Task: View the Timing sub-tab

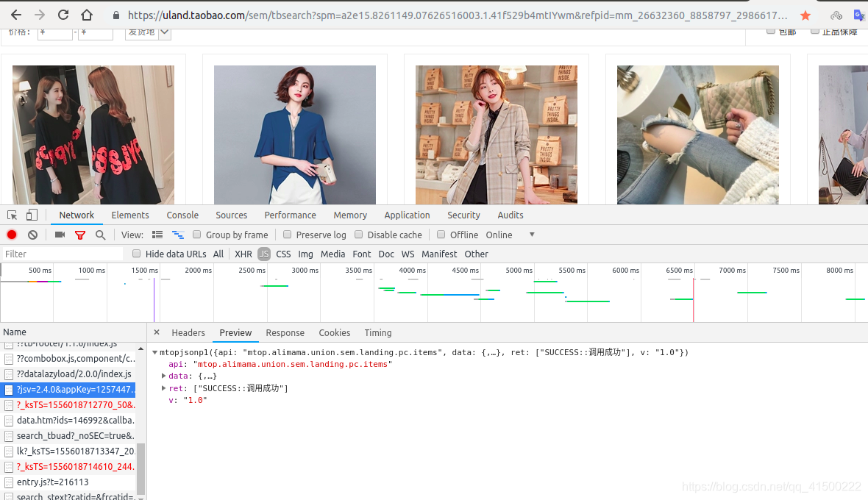Action: [378, 332]
